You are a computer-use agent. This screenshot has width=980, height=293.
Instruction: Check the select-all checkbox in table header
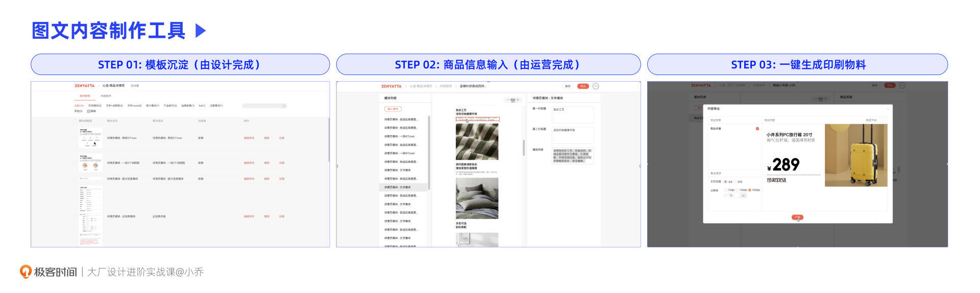[x=75, y=121]
